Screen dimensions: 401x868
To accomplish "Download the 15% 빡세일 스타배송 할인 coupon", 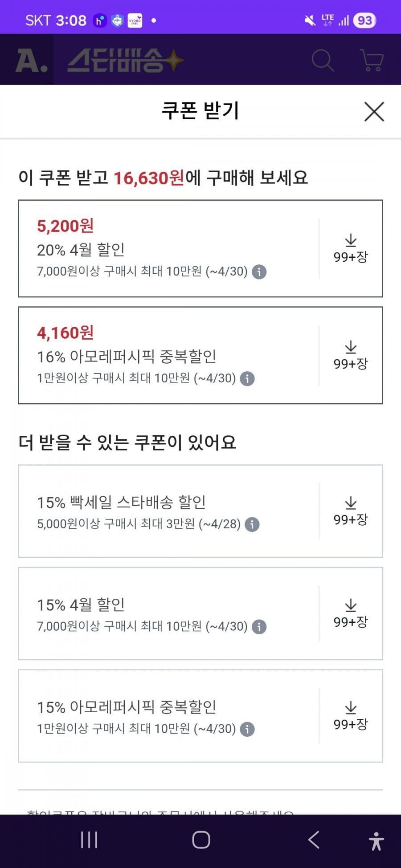I will pyautogui.click(x=351, y=511).
